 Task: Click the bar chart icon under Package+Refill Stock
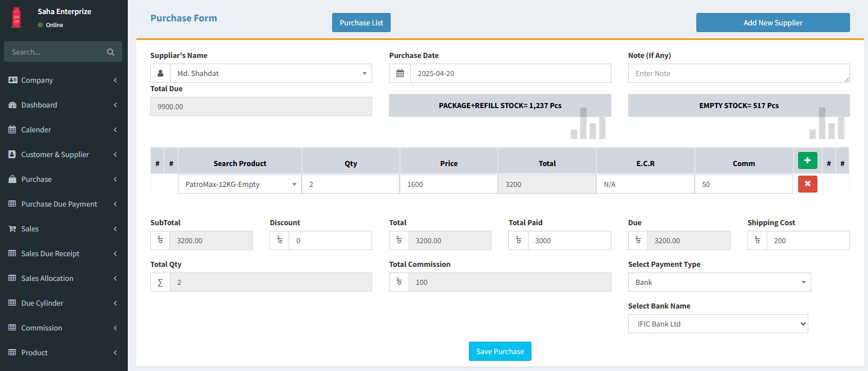pos(588,123)
